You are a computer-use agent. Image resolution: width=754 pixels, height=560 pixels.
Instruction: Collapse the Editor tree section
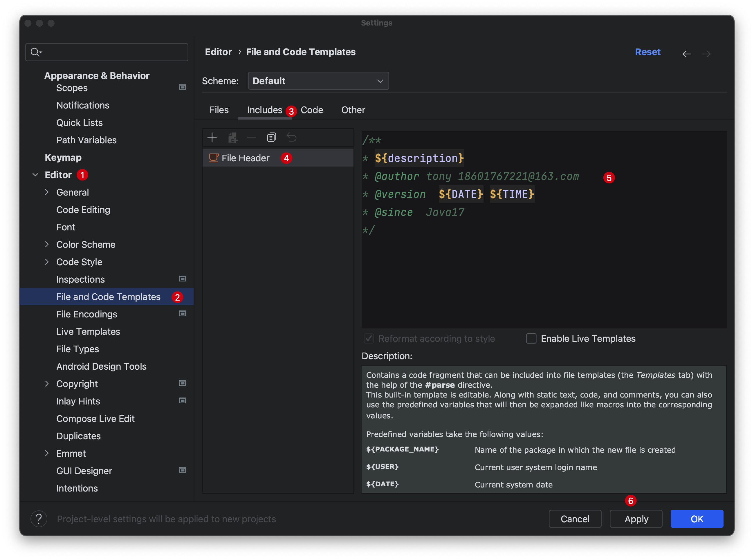35,175
